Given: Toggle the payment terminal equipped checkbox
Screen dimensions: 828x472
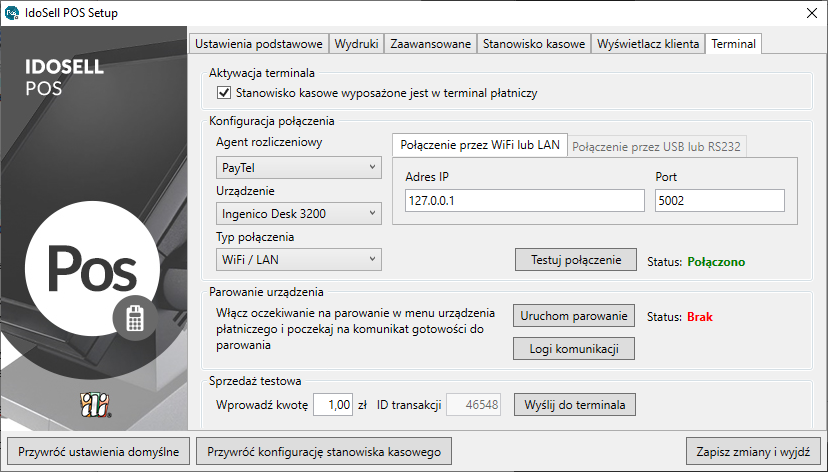Looking at the screenshot, I should 224,93.
